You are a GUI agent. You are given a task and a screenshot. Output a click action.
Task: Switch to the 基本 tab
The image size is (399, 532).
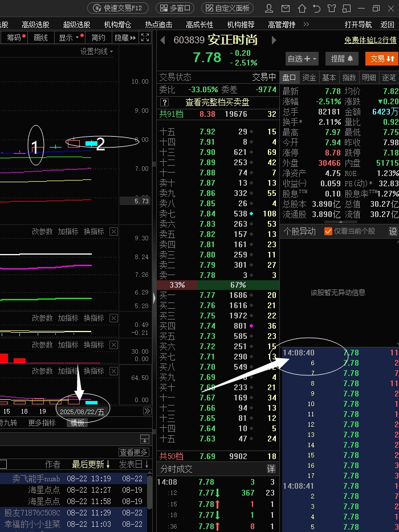click(x=329, y=77)
